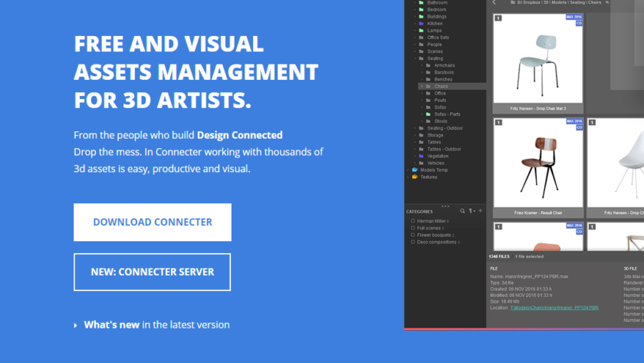Click the Kitchen purple folder icon
This screenshot has width=644, height=363.
click(x=422, y=24)
